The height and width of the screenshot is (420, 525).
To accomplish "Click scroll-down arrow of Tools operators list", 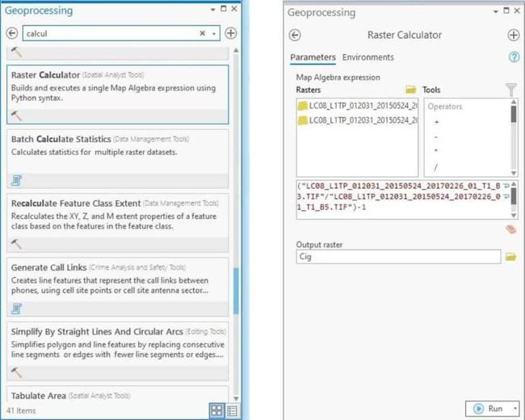I will point(514,173).
